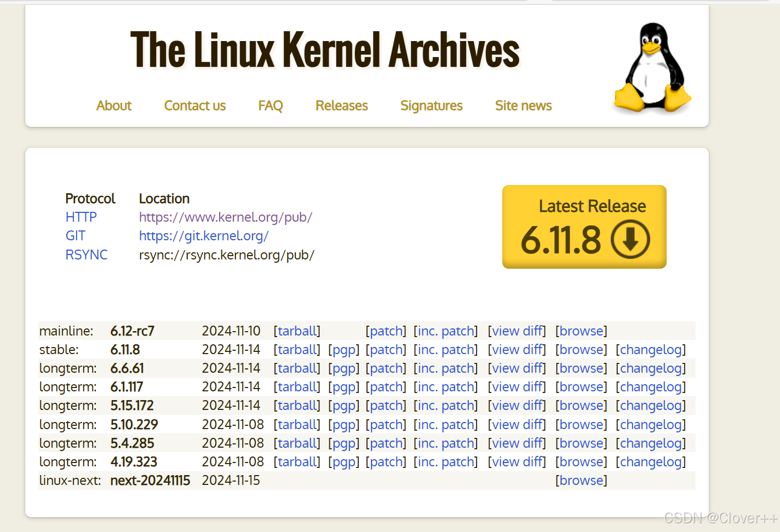Browse longterm 5.4.285 source
This screenshot has height=532, width=780.
point(581,443)
